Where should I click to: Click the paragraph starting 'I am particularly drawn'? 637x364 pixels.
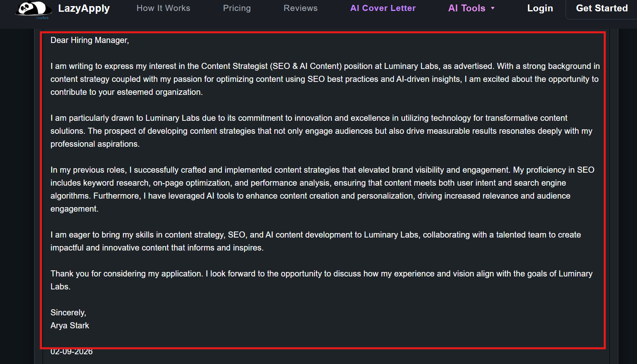[321, 131]
